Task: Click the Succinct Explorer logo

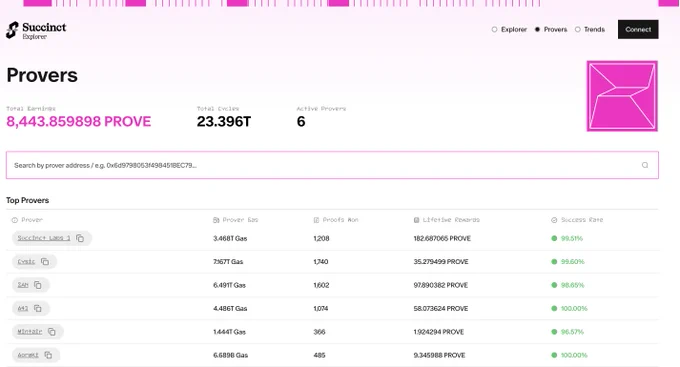Action: [36, 30]
